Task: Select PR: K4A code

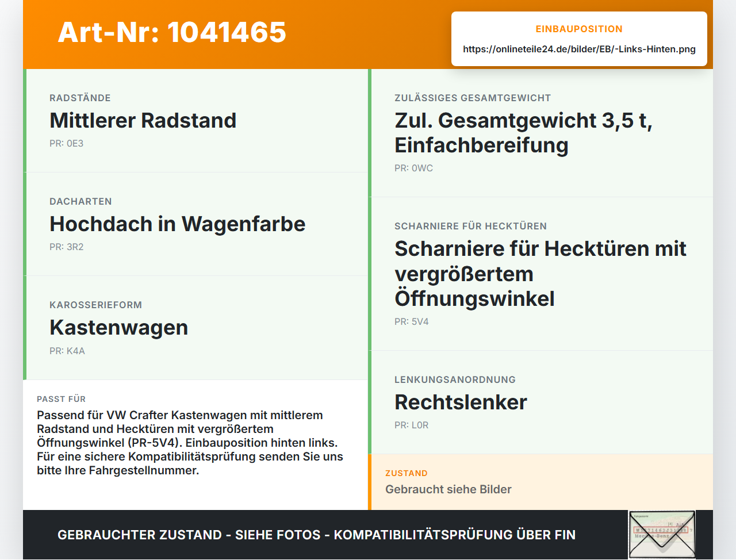Action: coord(67,351)
